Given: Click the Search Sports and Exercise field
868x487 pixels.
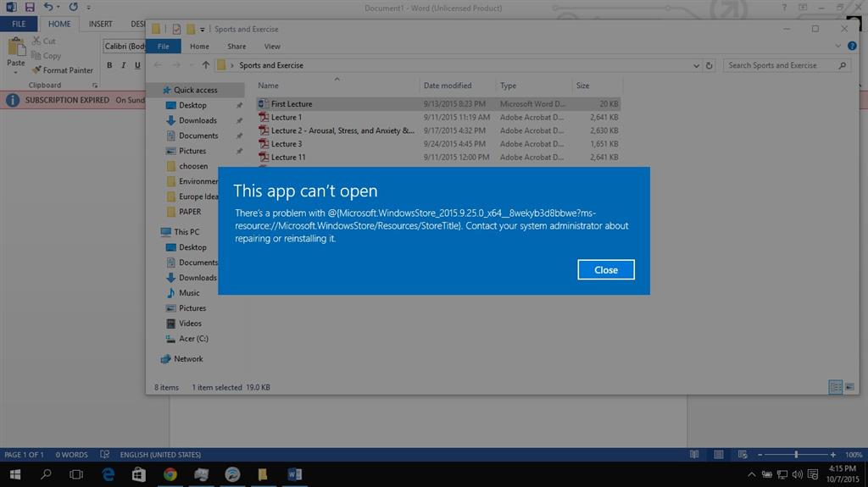Looking at the screenshot, I should click(x=787, y=65).
